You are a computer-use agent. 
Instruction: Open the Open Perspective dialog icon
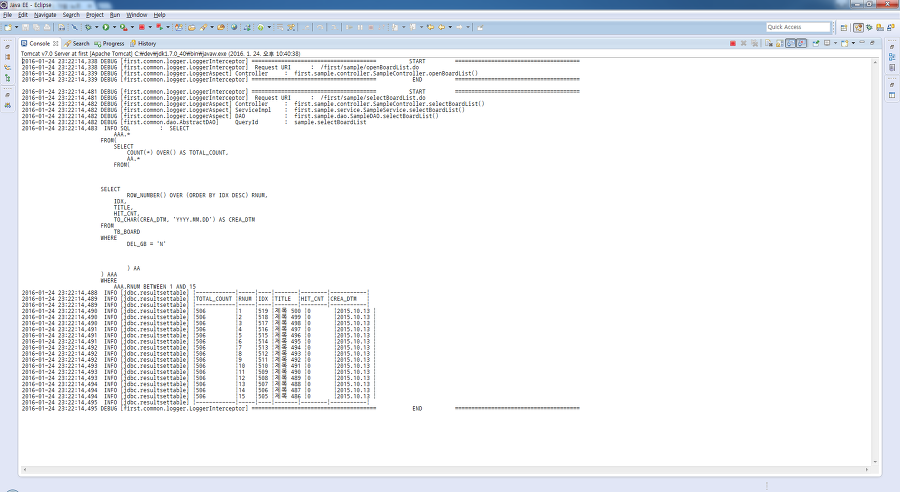pos(844,28)
